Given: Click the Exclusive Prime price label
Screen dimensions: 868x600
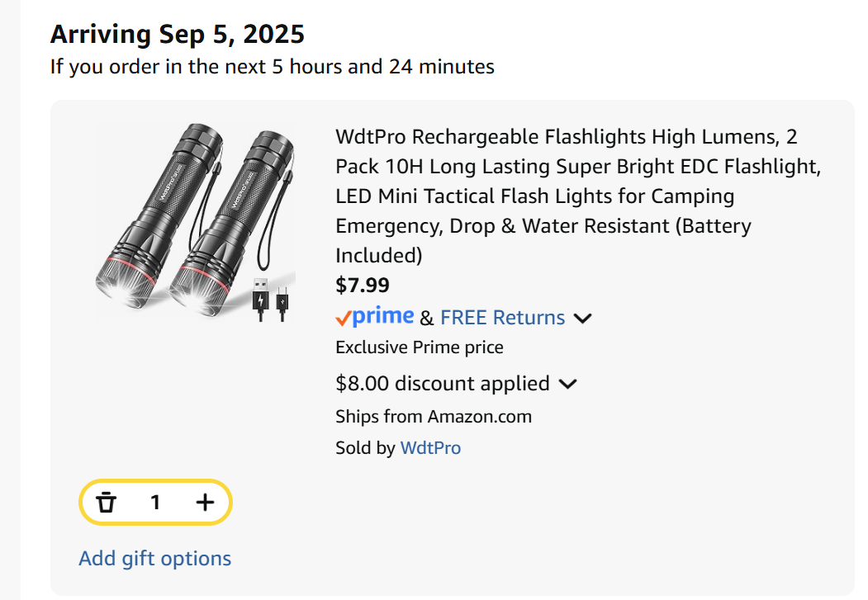Looking at the screenshot, I should [x=419, y=347].
